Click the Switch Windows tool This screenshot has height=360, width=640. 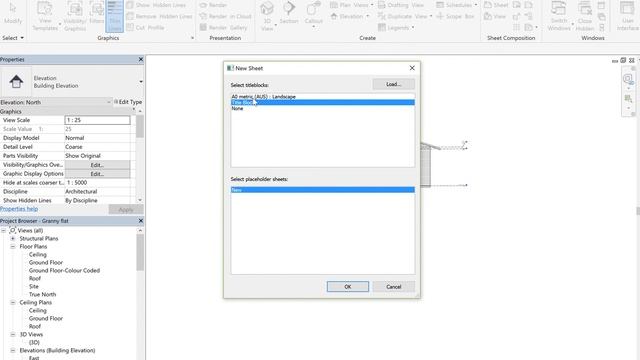[x=559, y=16]
